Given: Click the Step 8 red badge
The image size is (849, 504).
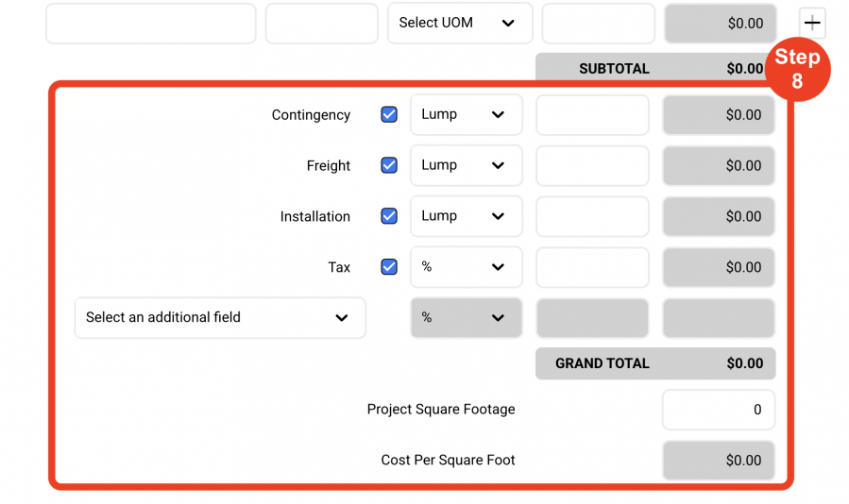Looking at the screenshot, I should 798,69.
